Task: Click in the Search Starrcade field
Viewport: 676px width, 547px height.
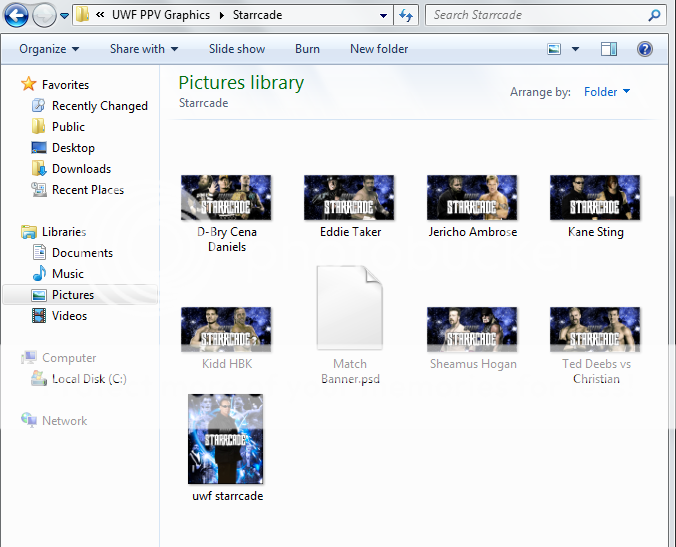Action: [x=538, y=16]
